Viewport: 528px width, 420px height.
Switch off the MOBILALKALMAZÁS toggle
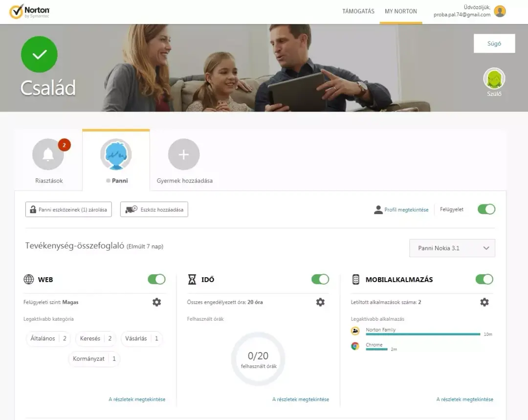click(x=484, y=279)
